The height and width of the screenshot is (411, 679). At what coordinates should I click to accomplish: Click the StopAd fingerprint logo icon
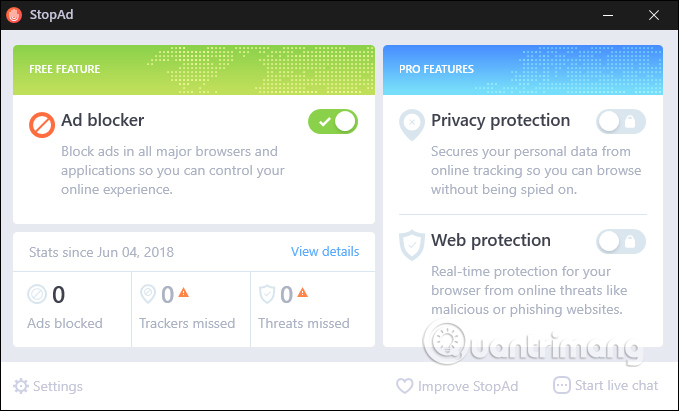coord(15,15)
